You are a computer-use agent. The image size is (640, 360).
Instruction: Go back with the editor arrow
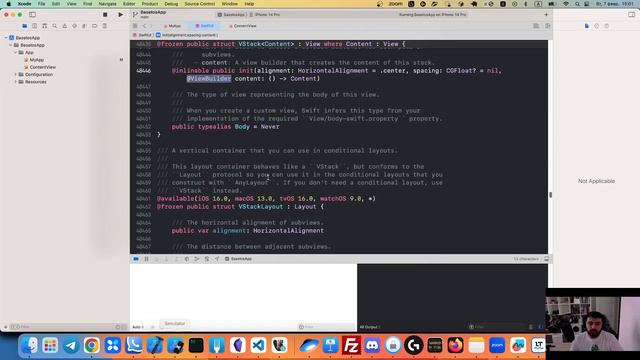(x=144, y=26)
